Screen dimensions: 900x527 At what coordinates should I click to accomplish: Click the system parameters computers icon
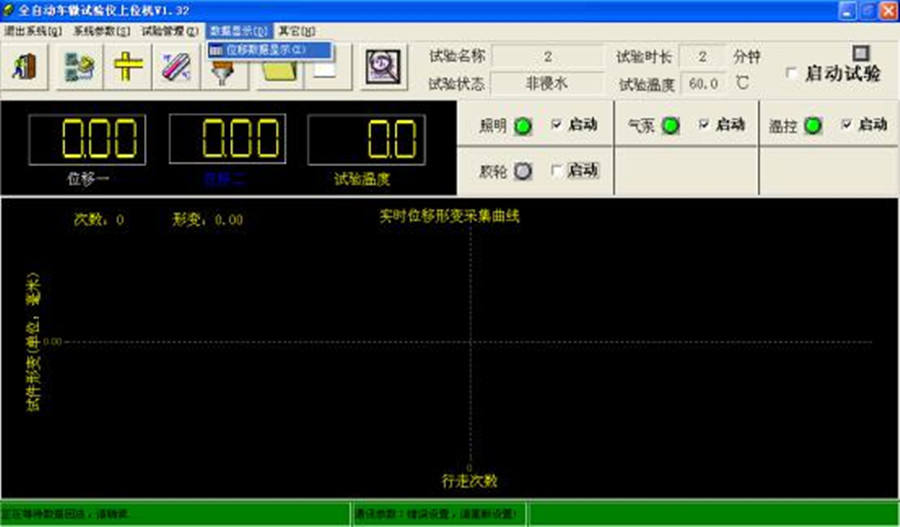pyautogui.click(x=80, y=67)
